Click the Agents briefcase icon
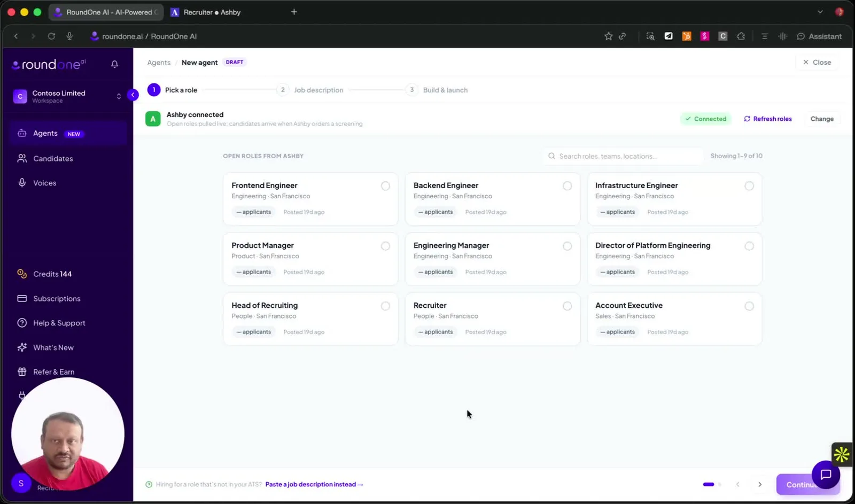This screenshot has height=504, width=855. pyautogui.click(x=22, y=133)
